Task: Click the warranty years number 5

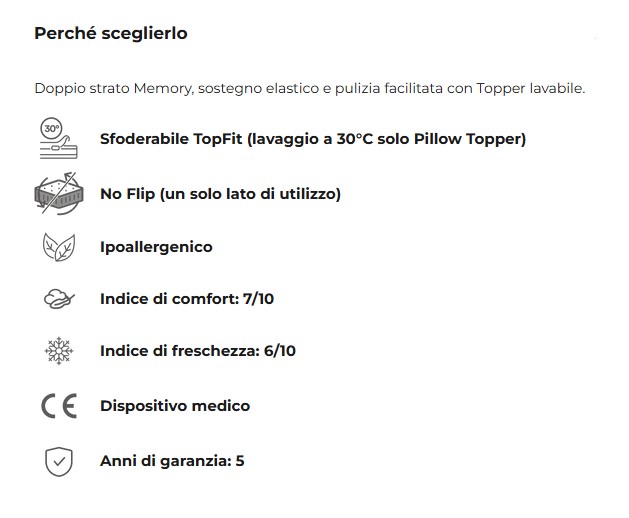Action: point(240,461)
